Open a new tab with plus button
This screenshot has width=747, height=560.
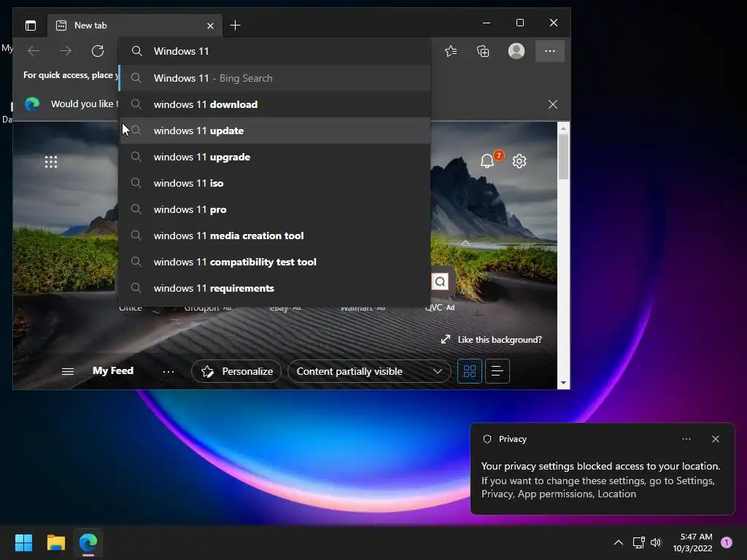(235, 26)
